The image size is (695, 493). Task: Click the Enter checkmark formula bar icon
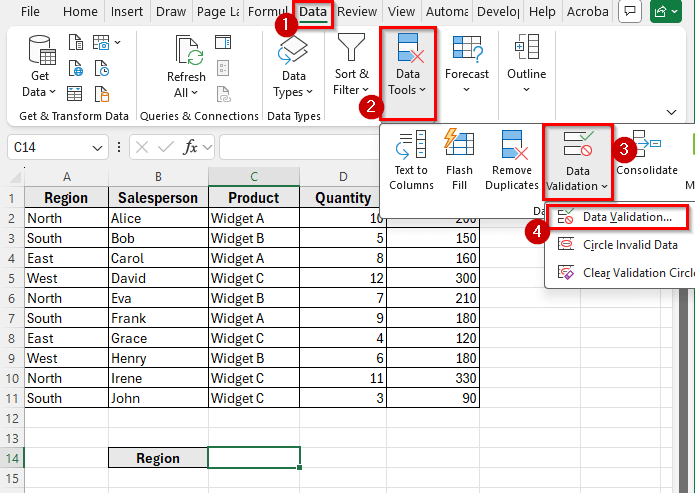[166, 147]
